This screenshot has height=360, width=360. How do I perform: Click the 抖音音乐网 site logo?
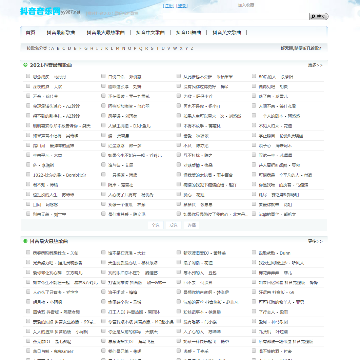click(40, 11)
